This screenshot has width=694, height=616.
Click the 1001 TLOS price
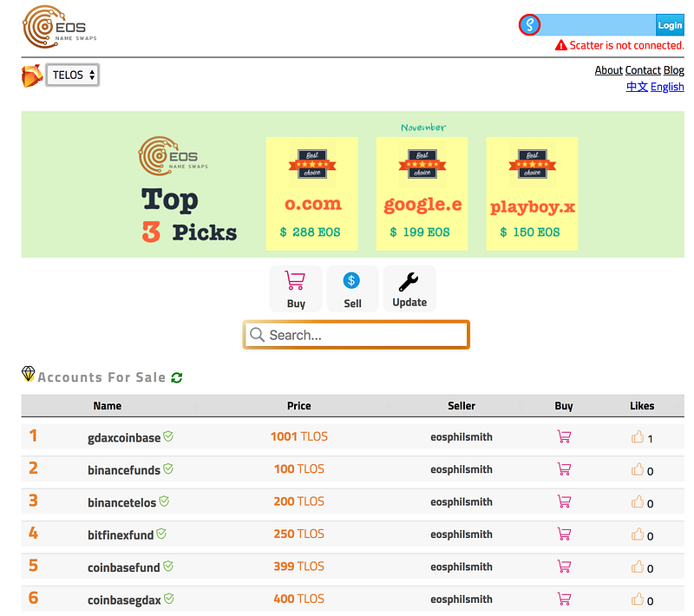[299, 436]
